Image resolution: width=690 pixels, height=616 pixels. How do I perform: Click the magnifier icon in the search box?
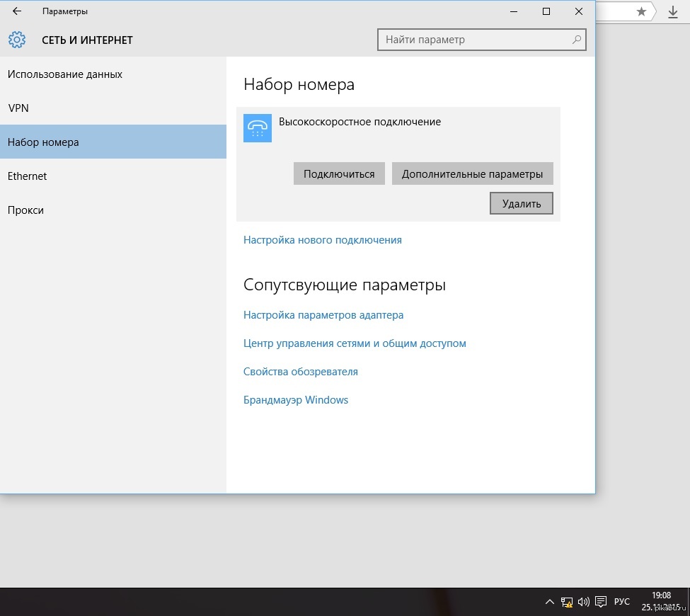[577, 40]
